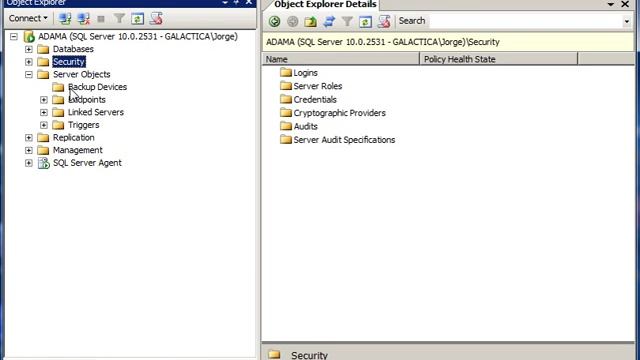Screen dimensions: 640x360
Task: Click the Refresh icon in Details toolbar
Action: [365, 22]
